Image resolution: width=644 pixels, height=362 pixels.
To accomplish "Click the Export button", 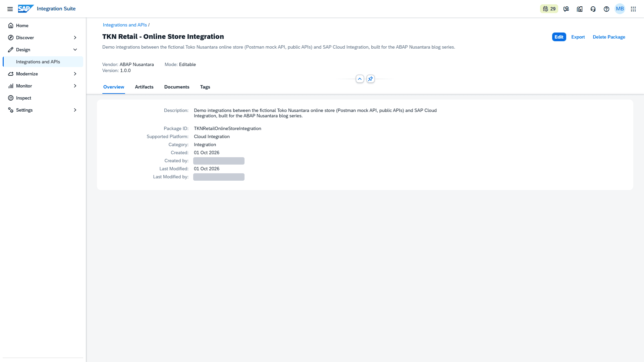I will point(578,37).
